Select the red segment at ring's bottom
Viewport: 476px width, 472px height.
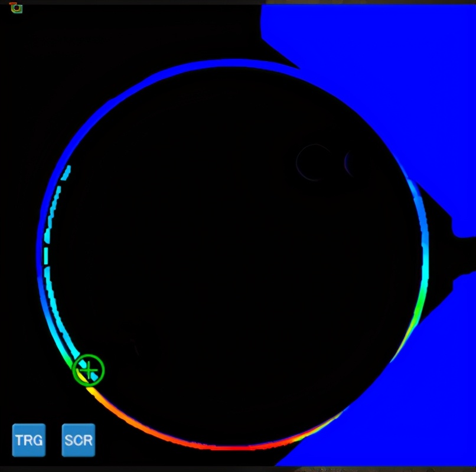(x=219, y=447)
